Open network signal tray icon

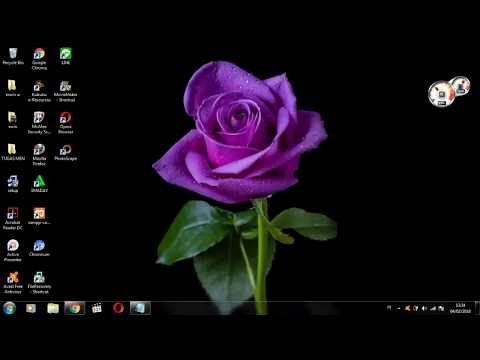(x=433, y=309)
